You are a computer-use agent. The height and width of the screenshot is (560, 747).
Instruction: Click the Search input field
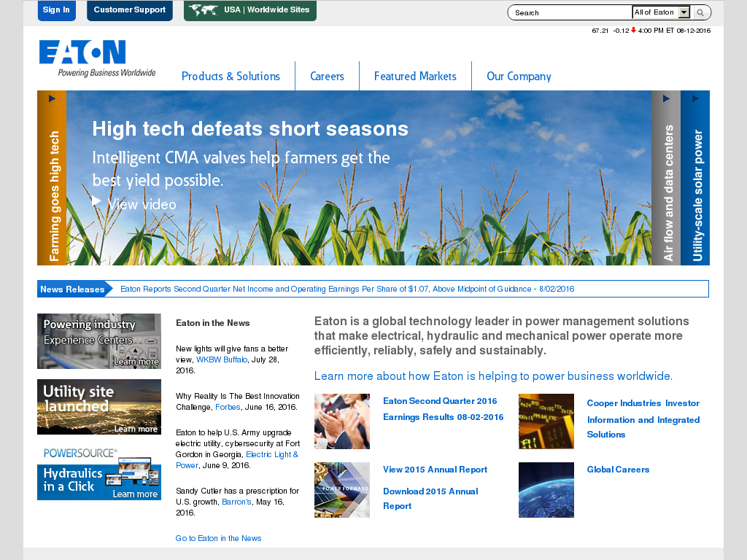point(570,13)
